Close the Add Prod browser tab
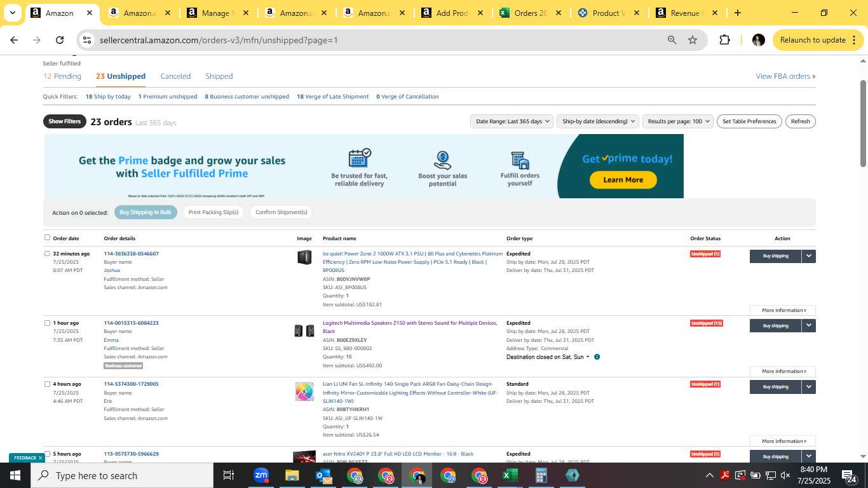The width and height of the screenshot is (868, 488). pos(480,13)
